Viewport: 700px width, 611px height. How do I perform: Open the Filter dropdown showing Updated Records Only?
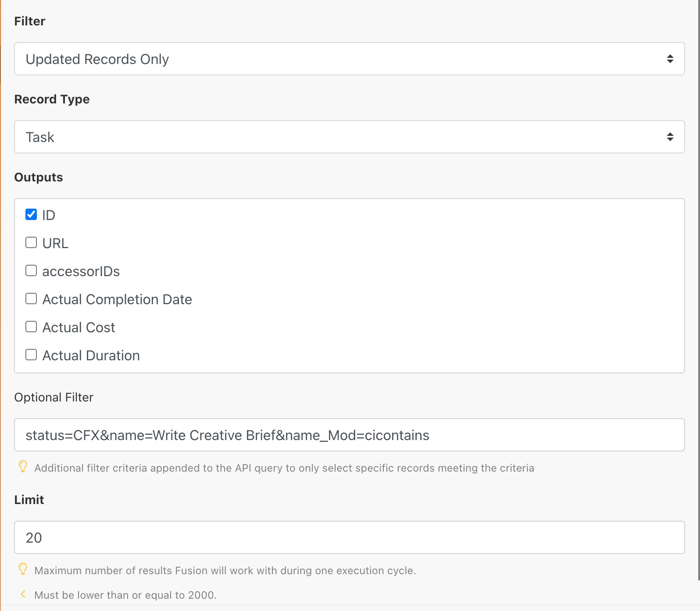coord(349,59)
